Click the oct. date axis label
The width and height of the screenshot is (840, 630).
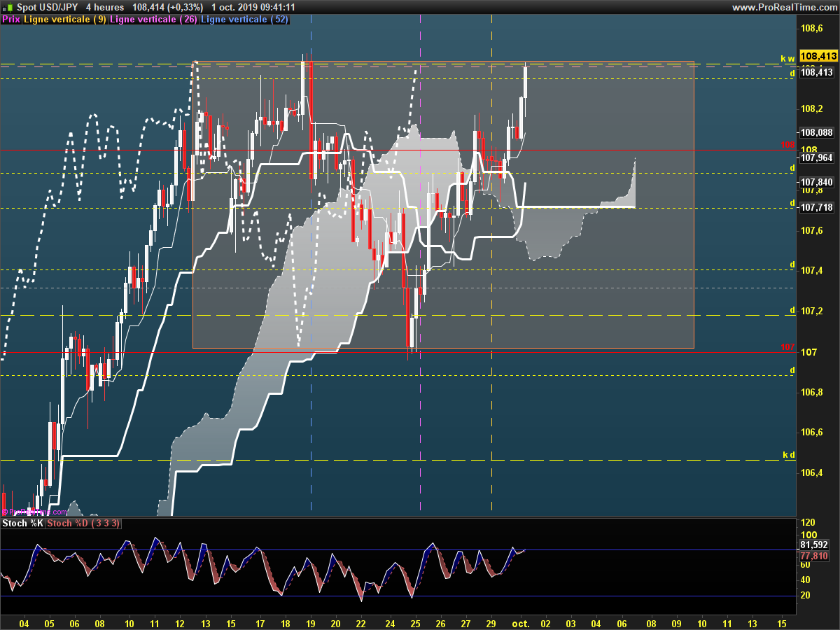520,623
